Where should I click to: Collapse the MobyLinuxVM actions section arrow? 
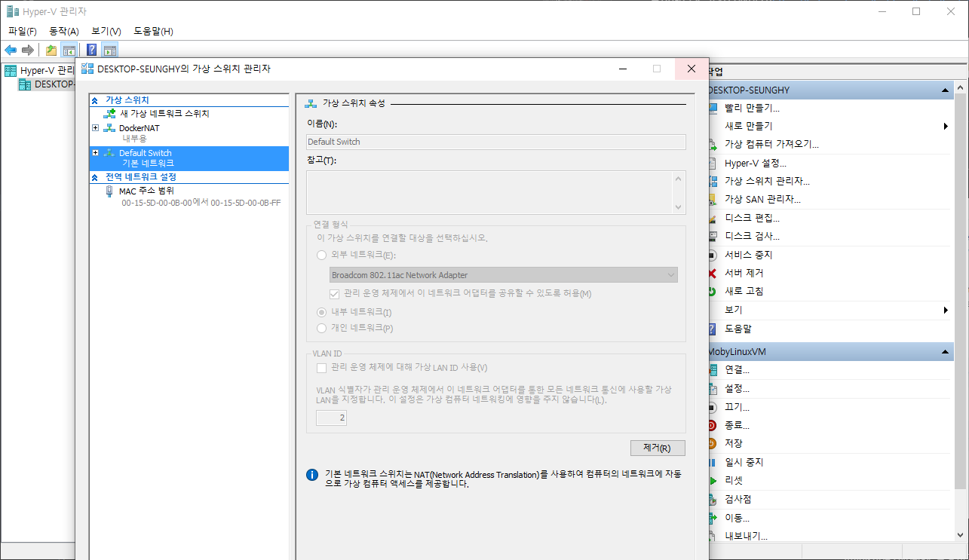[x=946, y=352]
